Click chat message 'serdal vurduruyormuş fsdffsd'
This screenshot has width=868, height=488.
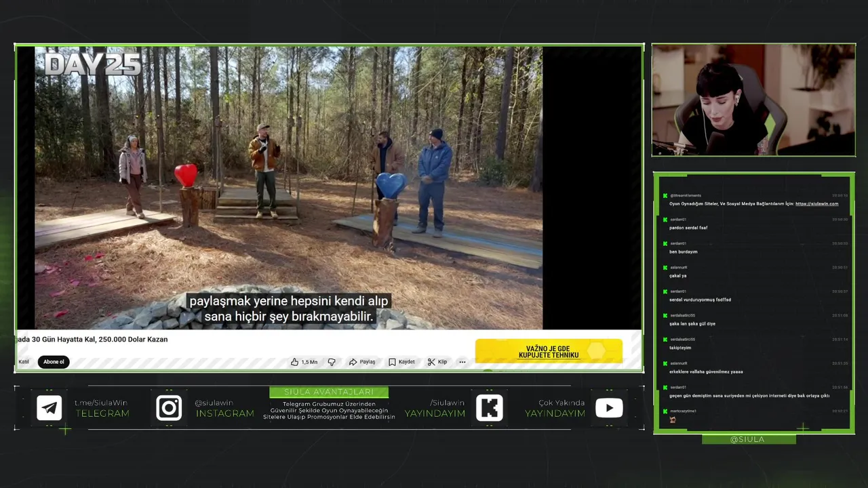pyautogui.click(x=700, y=300)
